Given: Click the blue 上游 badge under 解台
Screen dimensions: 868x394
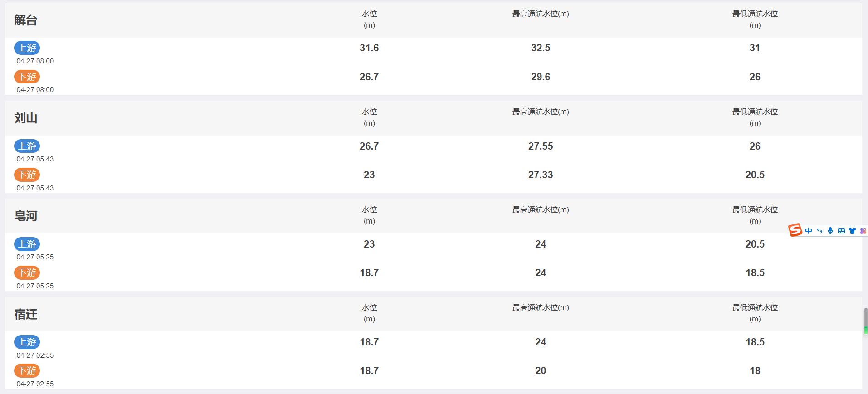Looking at the screenshot, I should [27, 48].
